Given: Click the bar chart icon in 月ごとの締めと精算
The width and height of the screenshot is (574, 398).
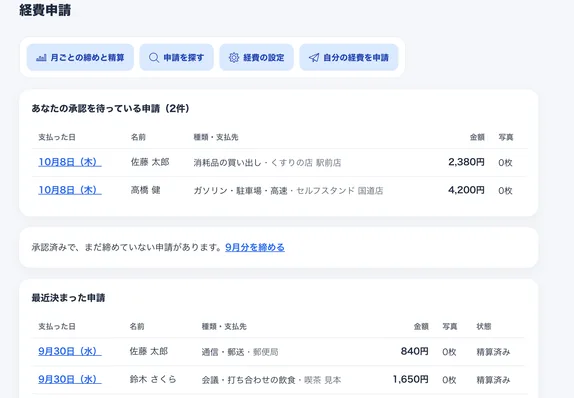Looking at the screenshot, I should (x=41, y=57).
